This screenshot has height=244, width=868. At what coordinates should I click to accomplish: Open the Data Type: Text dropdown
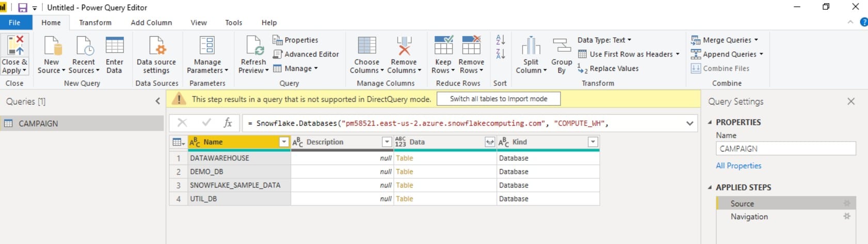(604, 40)
